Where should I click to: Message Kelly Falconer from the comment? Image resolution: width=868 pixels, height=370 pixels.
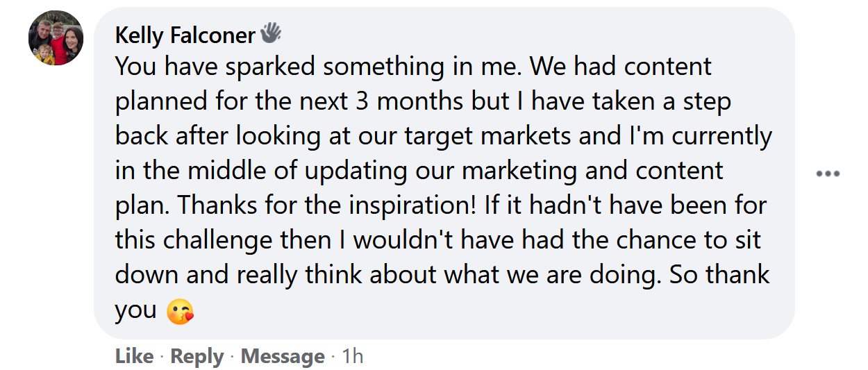coord(283,357)
